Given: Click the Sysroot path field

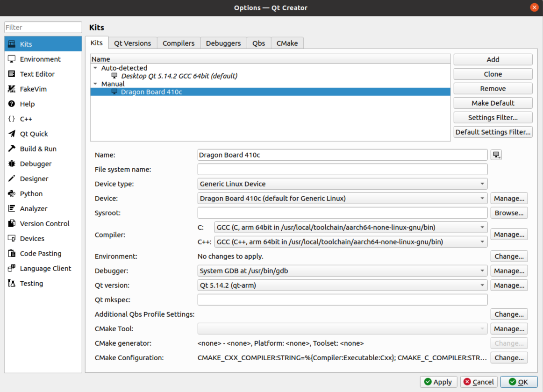Looking at the screenshot, I should pyautogui.click(x=342, y=213).
